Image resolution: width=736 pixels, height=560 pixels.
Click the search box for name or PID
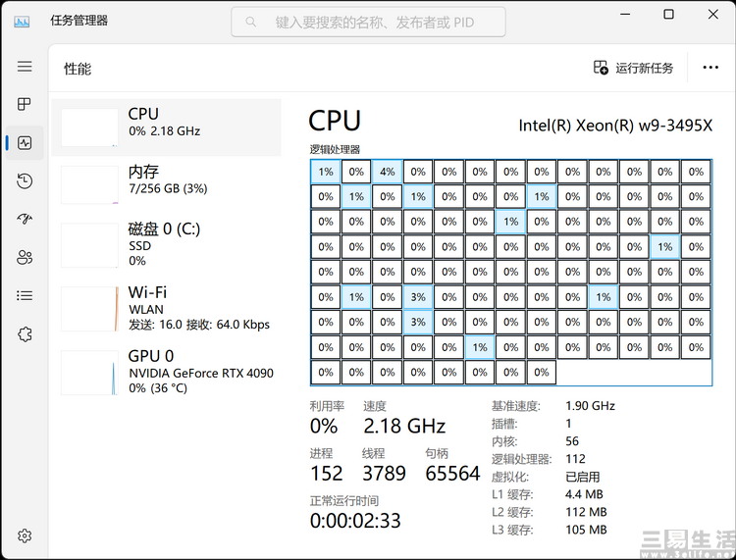click(x=368, y=22)
